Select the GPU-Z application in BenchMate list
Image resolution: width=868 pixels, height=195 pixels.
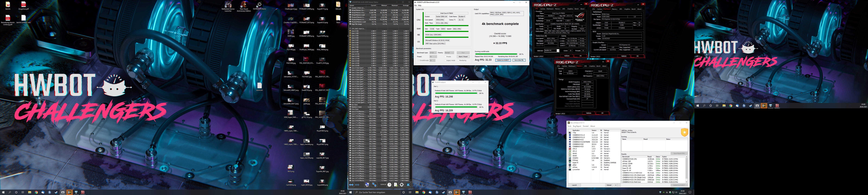(x=594, y=151)
